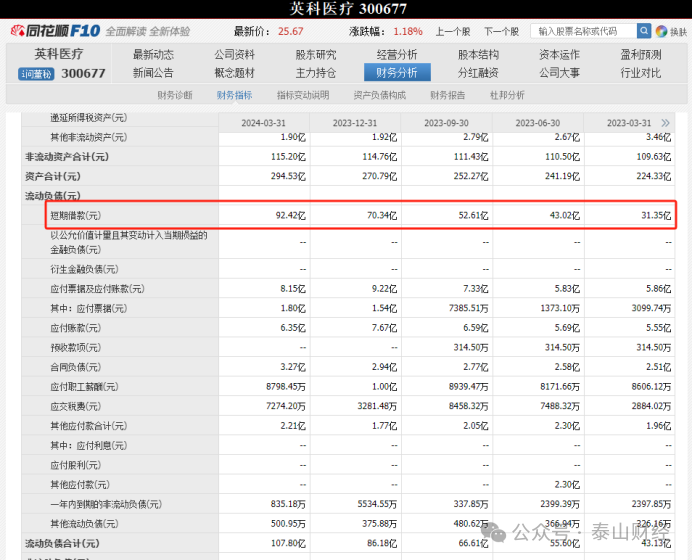Screen dimensions: 692x560
Task: Click the 1.18% 涨跌幅 value
Action: pyautogui.click(x=408, y=32)
